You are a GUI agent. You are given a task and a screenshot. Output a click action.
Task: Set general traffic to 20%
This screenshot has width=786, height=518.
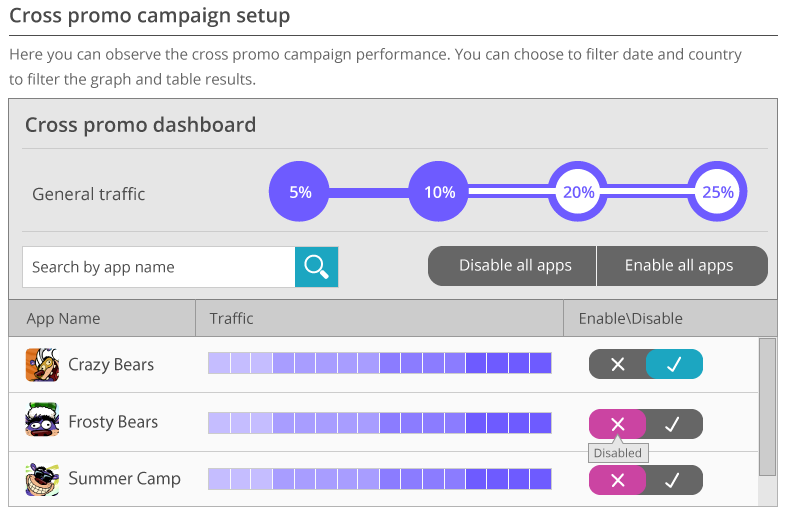pyautogui.click(x=578, y=192)
